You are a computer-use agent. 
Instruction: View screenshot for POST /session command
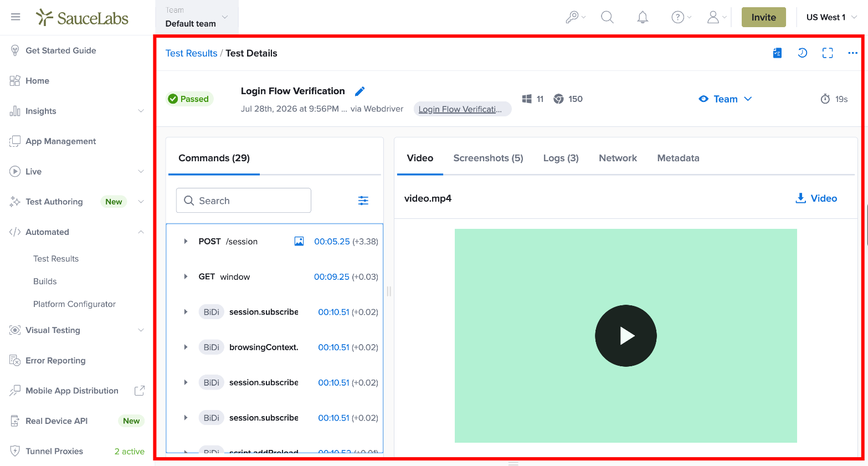point(299,242)
